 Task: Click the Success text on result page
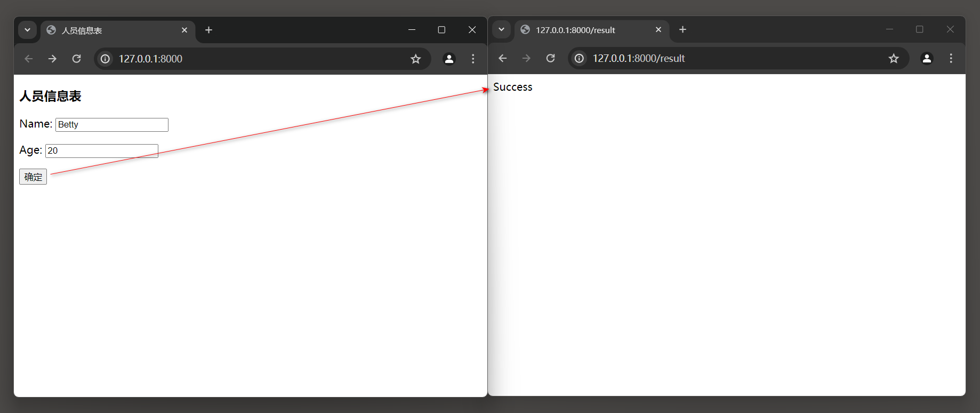pyautogui.click(x=513, y=87)
